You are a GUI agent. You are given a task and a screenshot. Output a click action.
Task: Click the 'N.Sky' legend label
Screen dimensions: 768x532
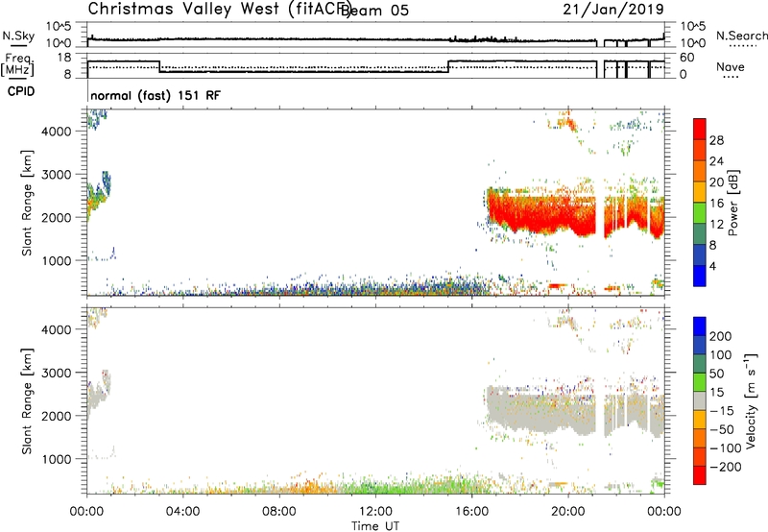tap(18, 36)
